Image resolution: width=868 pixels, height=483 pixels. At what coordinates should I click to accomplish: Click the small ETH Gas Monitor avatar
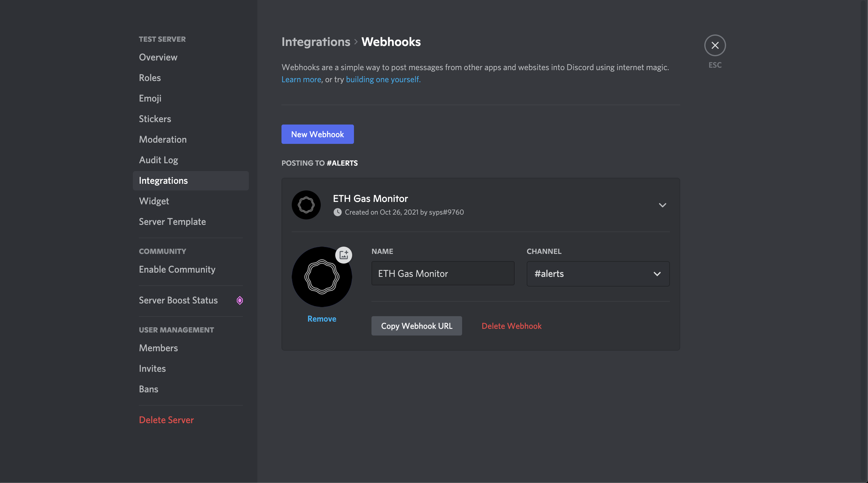pos(306,205)
